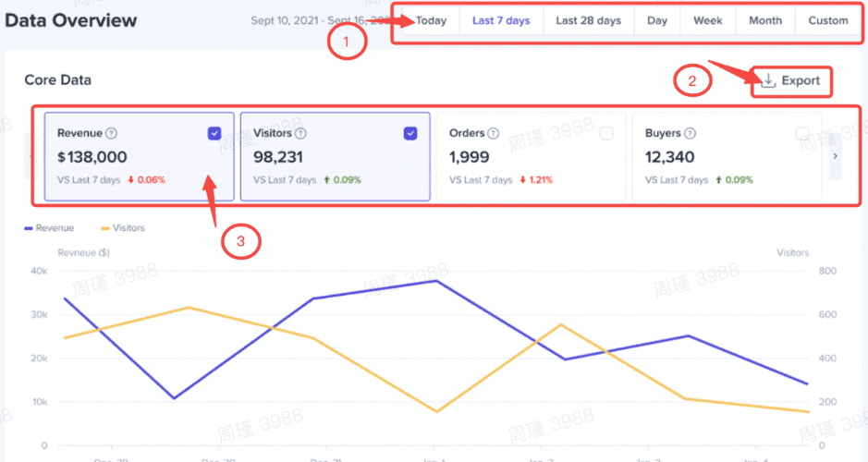
Task: Open the Custom date range option
Action: click(x=828, y=20)
